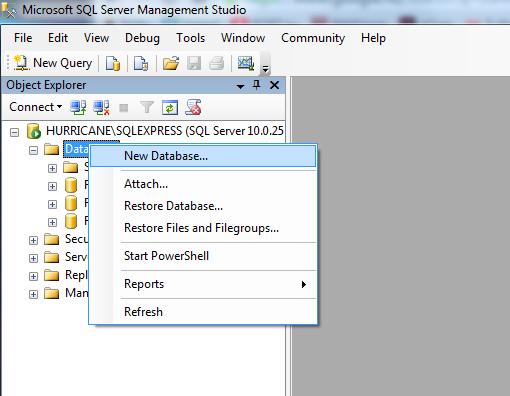Click the Server Objects folder icon

(x=52, y=257)
